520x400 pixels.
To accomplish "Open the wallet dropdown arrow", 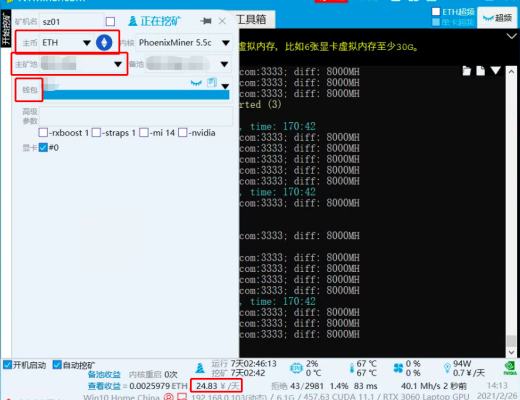I will pos(225,86).
